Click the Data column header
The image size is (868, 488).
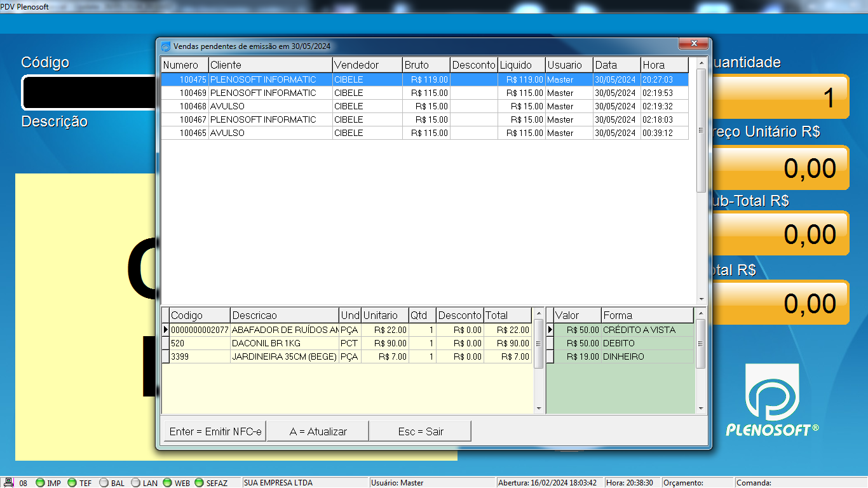[617, 65]
